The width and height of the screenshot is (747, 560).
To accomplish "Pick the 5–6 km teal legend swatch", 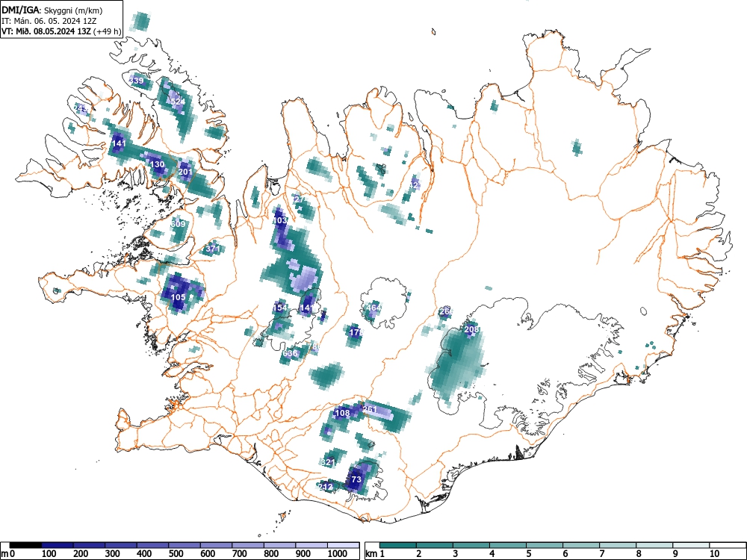I will 545,545.
